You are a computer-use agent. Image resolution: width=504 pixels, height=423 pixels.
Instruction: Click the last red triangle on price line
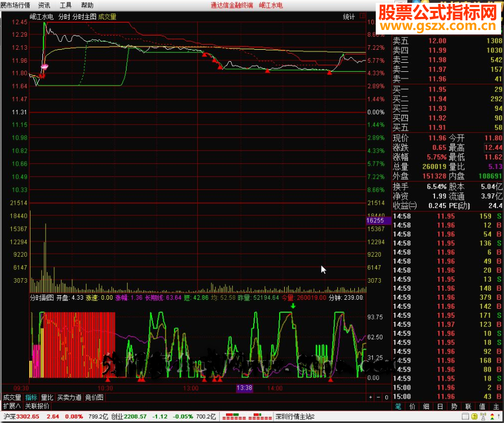pyautogui.click(x=329, y=73)
